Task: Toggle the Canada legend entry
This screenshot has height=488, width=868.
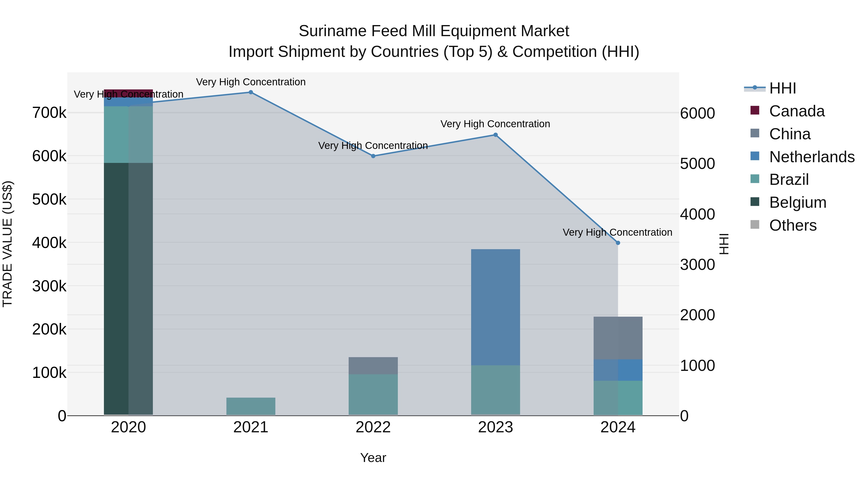Action: pos(787,111)
